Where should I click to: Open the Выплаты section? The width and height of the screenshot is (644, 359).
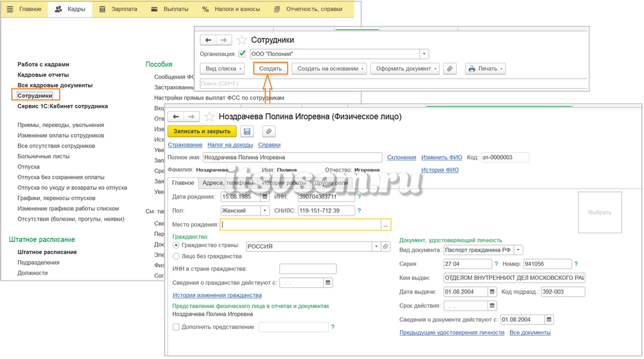(x=170, y=9)
